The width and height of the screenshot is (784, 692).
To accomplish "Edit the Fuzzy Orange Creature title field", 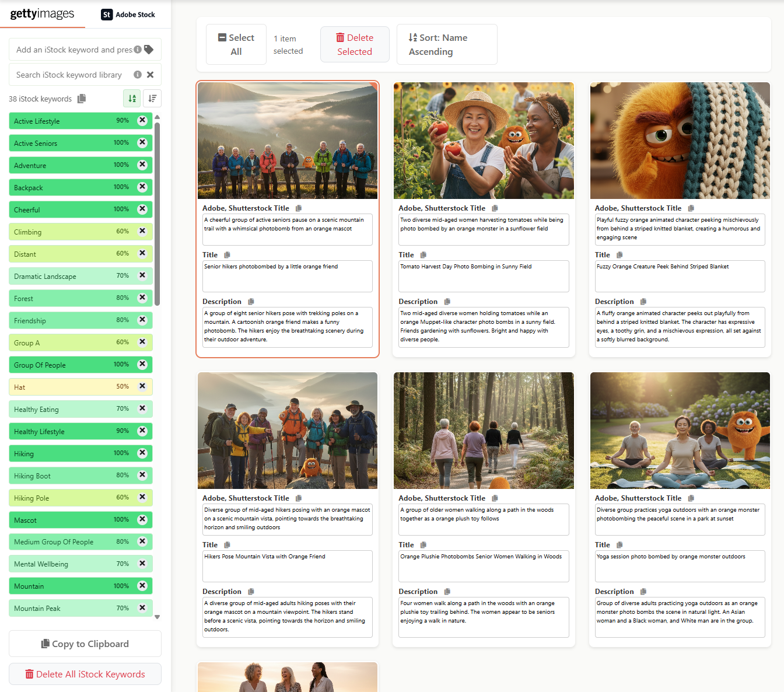I will (x=680, y=276).
